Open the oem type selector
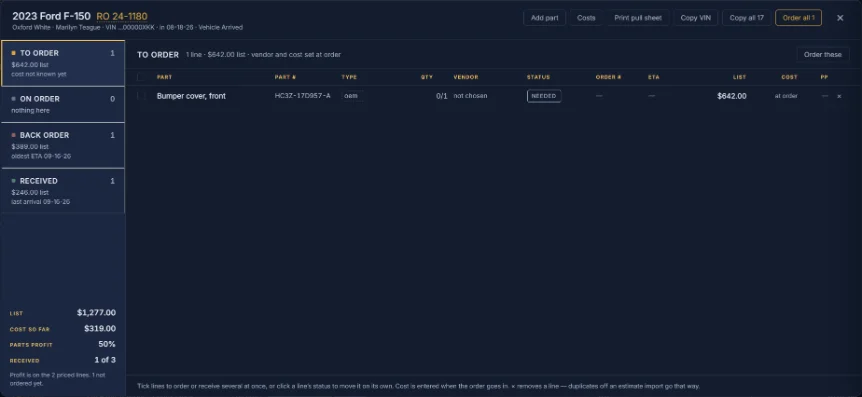The height and width of the screenshot is (397, 862). coord(351,96)
